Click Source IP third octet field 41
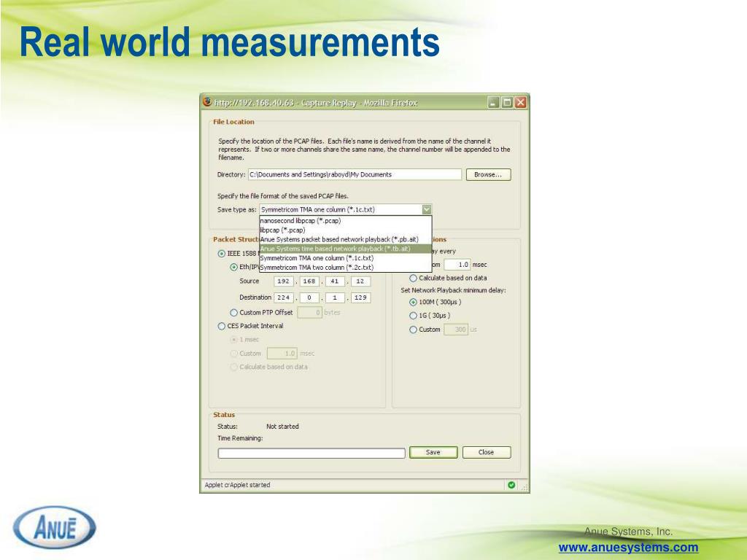 point(335,281)
